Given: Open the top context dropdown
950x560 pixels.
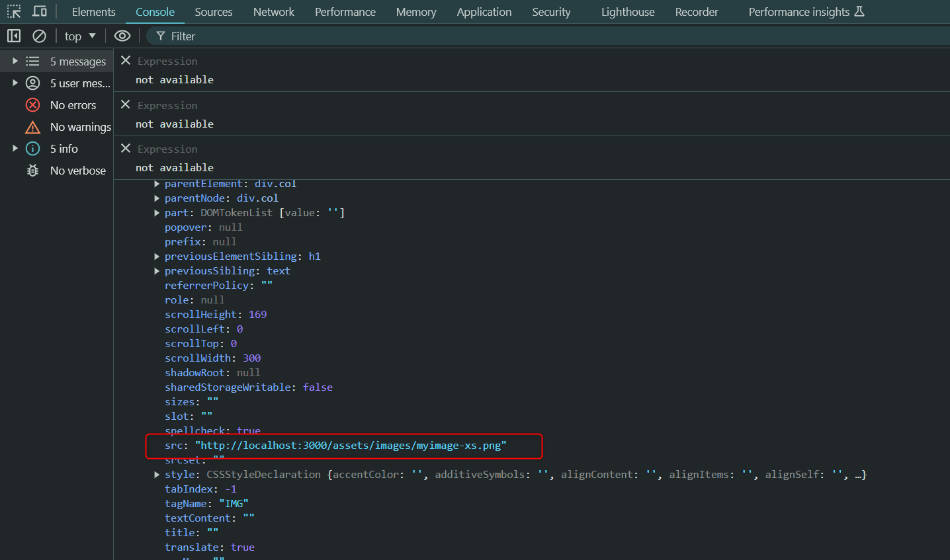Looking at the screenshot, I should [x=80, y=36].
